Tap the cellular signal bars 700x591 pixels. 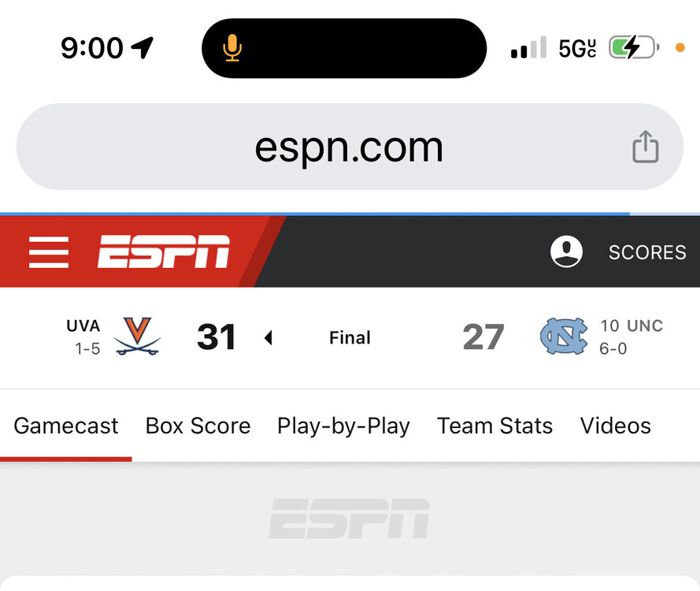[528, 49]
